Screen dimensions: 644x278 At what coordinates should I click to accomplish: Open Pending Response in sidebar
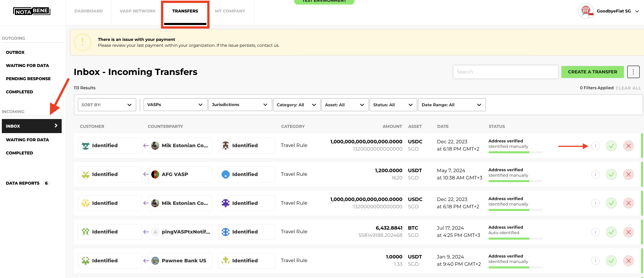click(x=28, y=79)
